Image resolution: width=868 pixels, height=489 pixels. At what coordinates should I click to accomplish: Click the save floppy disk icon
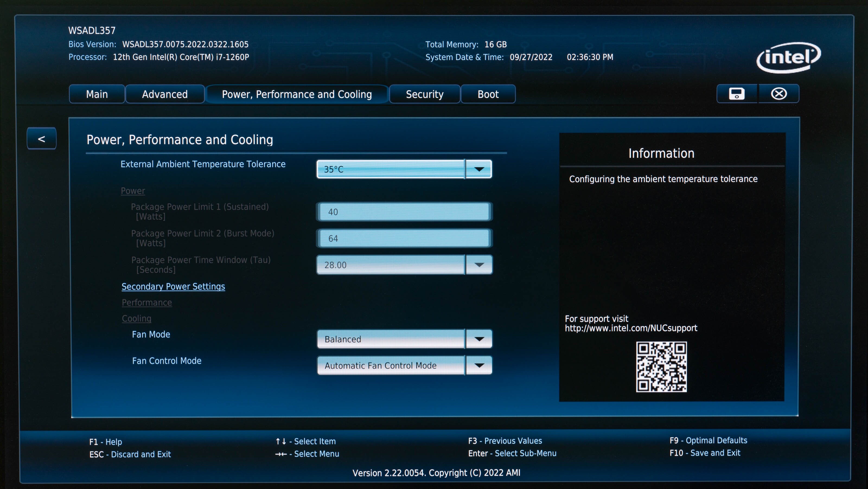(737, 94)
